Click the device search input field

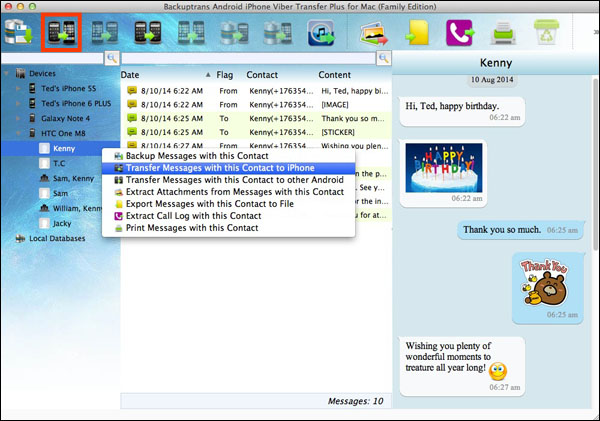[52, 58]
